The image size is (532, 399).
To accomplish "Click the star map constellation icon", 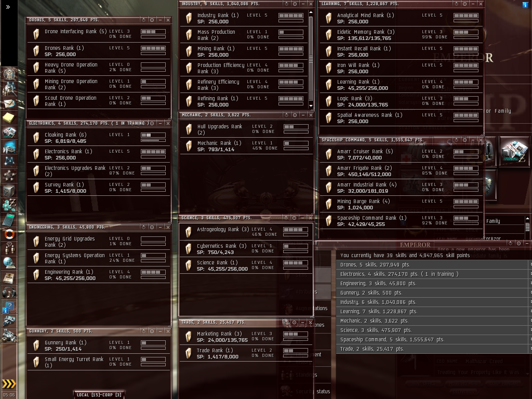I will pyautogui.click(x=9, y=161).
